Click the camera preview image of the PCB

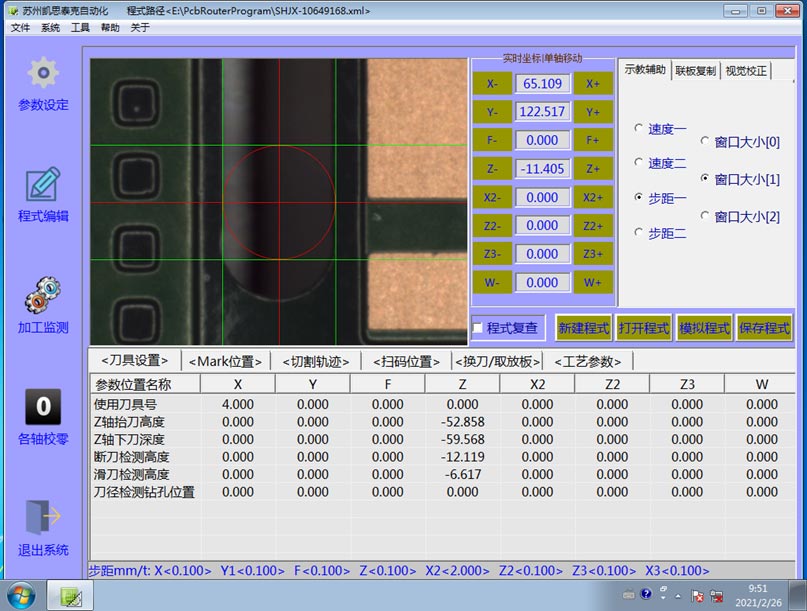point(279,201)
